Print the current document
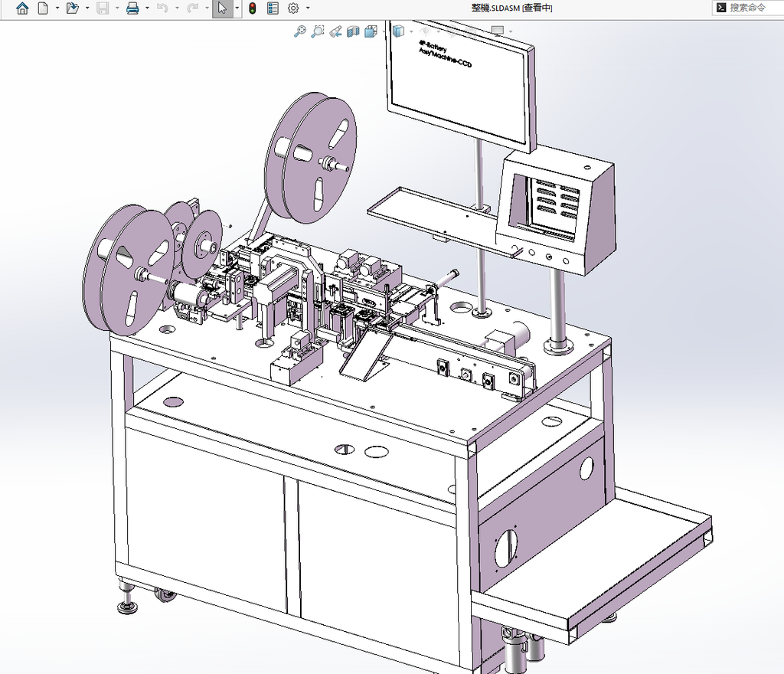This screenshot has height=674, width=784. click(x=132, y=8)
